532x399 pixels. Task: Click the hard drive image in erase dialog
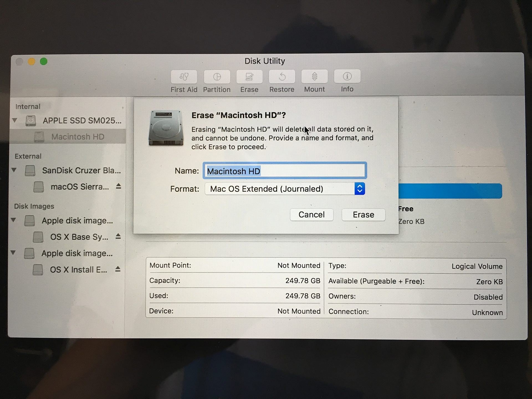pyautogui.click(x=166, y=128)
